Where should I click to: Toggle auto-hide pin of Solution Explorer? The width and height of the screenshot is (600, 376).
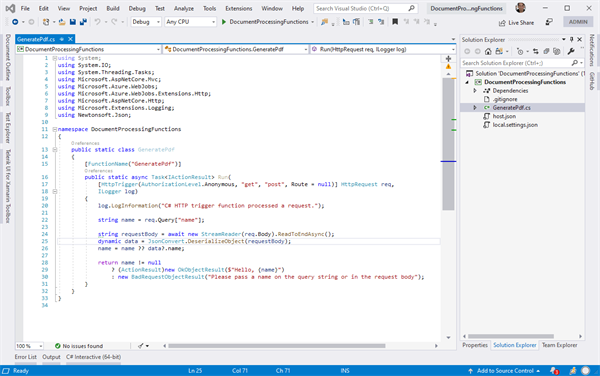coord(572,39)
